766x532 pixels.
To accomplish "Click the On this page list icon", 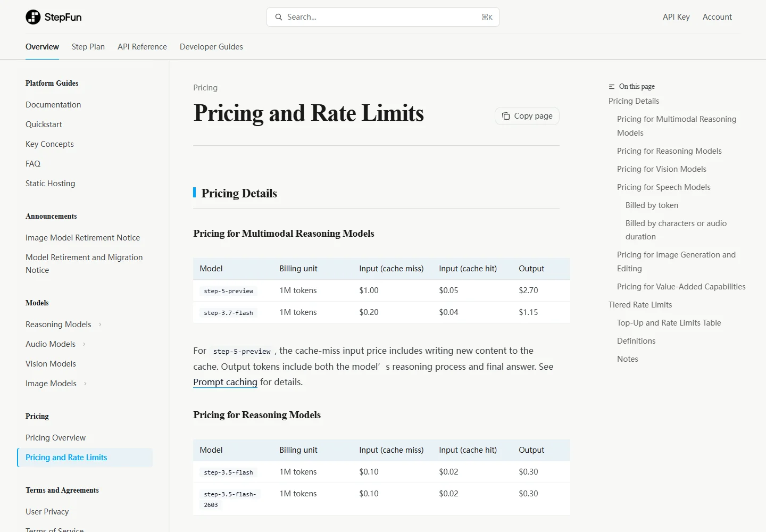I will [612, 87].
